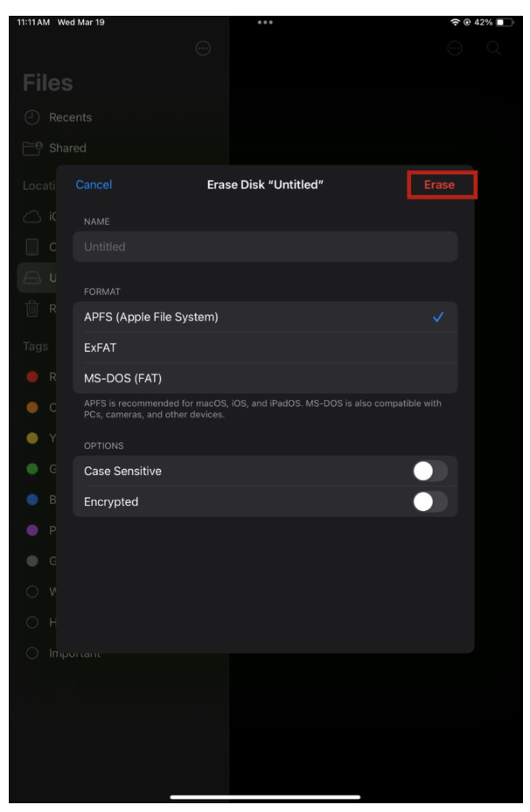Cancel the Erase Disk dialog
The height and width of the screenshot is (812, 530).
coord(94,185)
